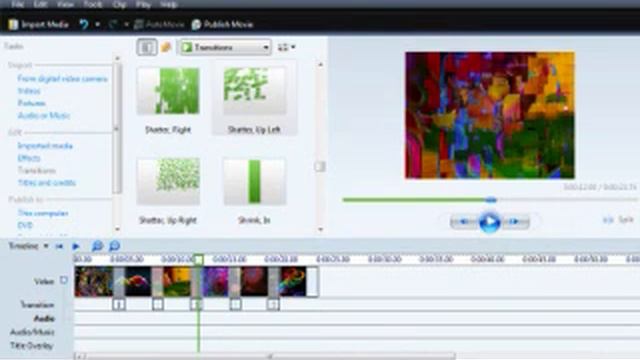
Task: Open the Effects link in Tasks
Action: point(29,158)
